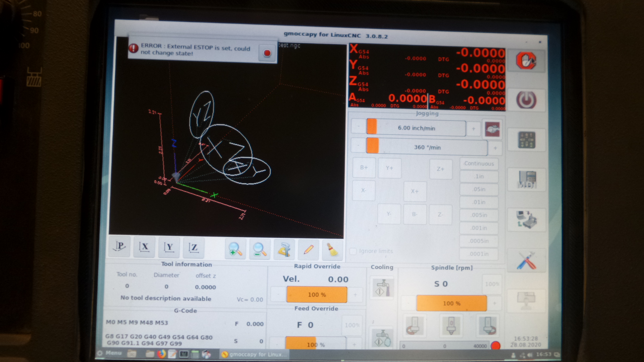Toggle the machine power button

(526, 100)
